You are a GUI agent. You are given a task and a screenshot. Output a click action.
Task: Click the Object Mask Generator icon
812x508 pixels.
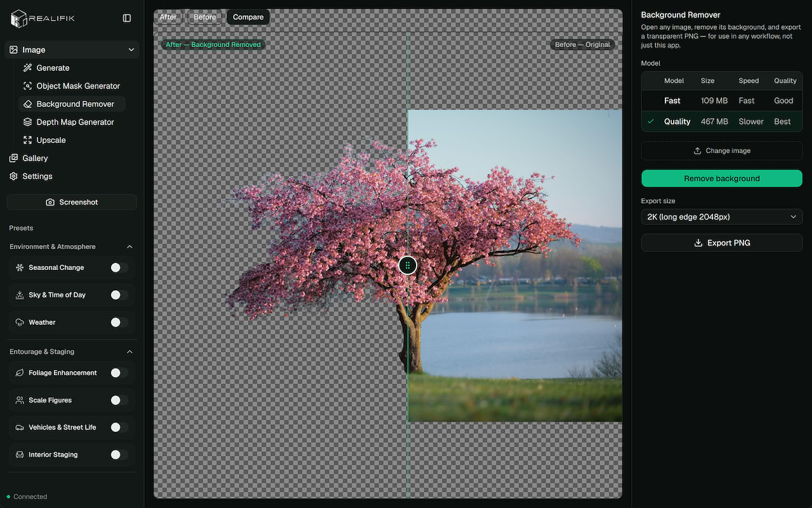pyautogui.click(x=27, y=86)
